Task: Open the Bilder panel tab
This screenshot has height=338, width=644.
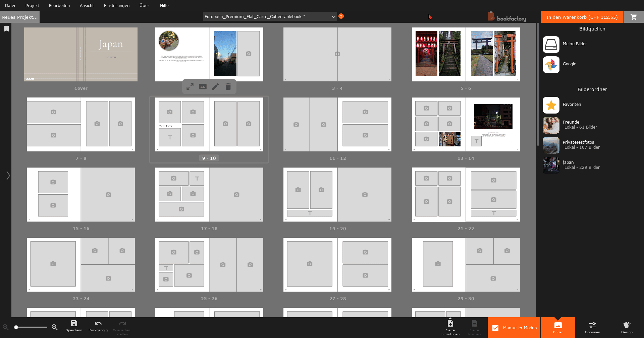Action: point(558,328)
